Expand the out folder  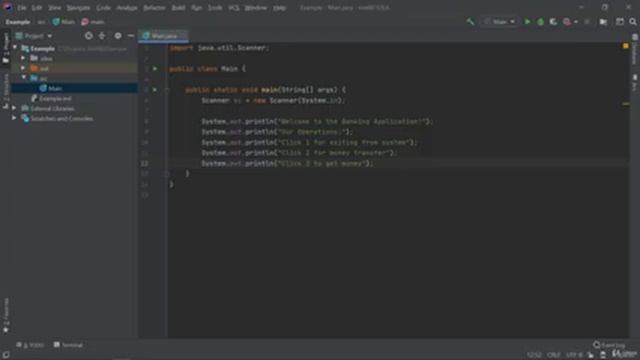tap(23, 68)
